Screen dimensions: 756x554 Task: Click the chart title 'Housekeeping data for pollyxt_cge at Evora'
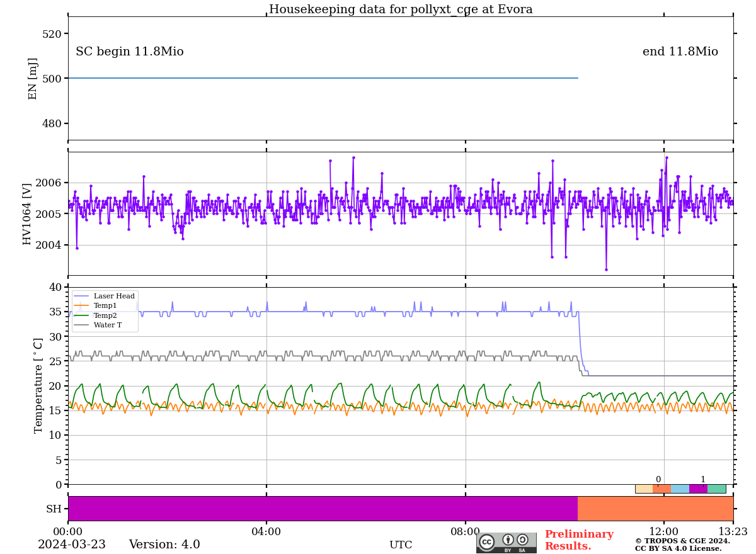401,9
